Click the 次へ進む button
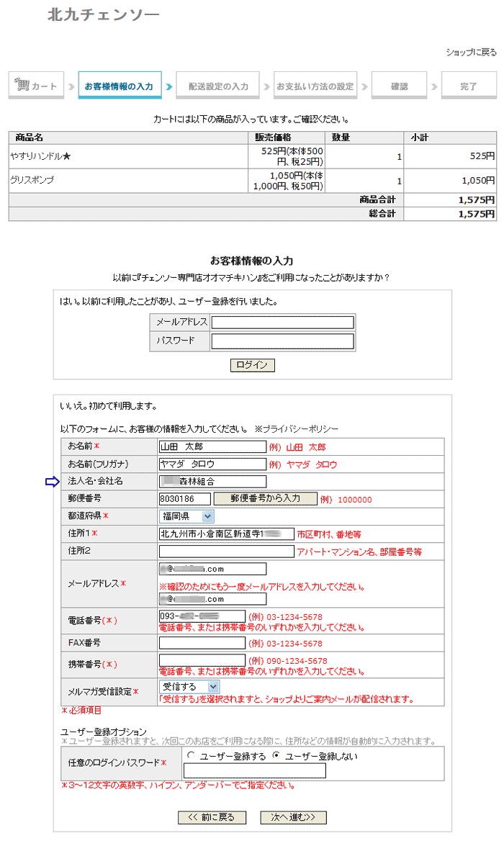 (288, 817)
